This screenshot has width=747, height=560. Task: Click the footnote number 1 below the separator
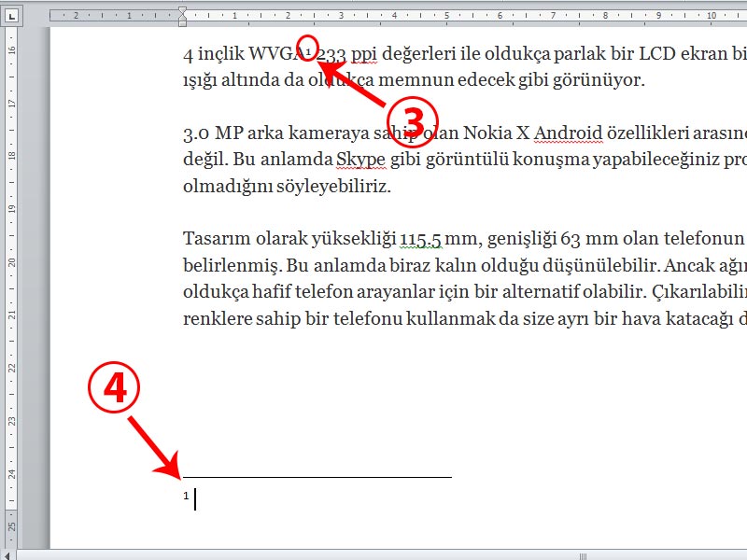[x=186, y=496]
